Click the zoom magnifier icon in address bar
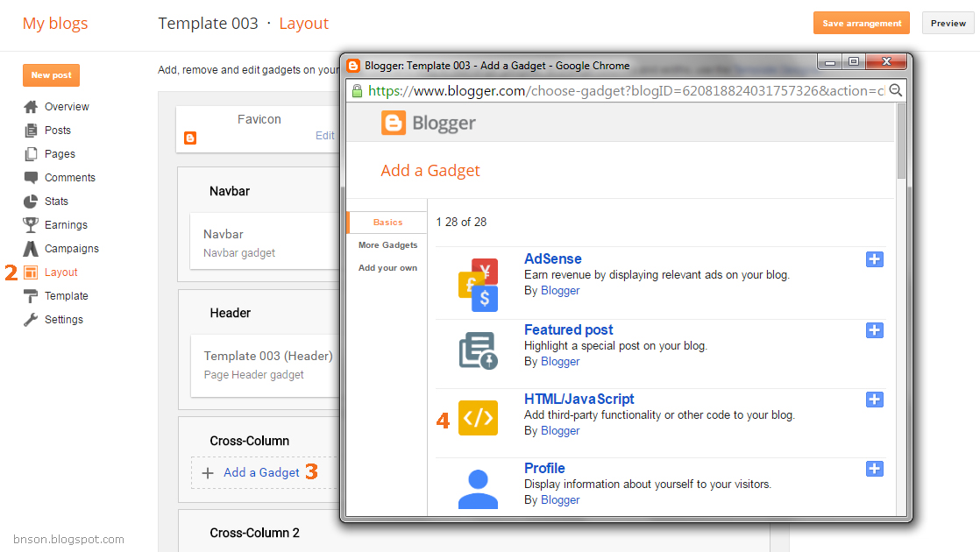Viewport: 980px width, 552px height. 896,90
